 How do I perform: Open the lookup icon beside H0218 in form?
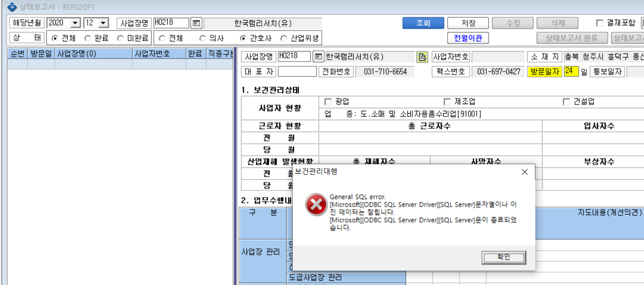coord(318,57)
